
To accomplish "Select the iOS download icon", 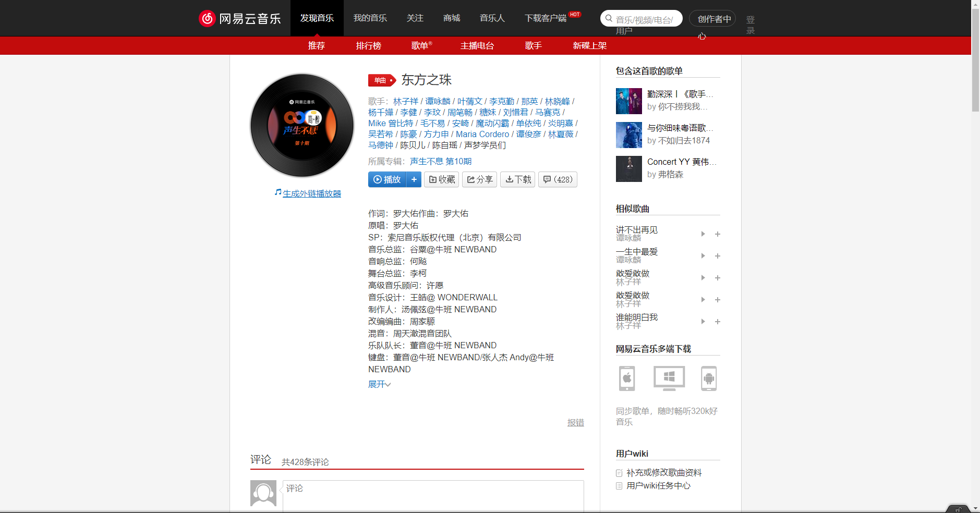I will 626,378.
